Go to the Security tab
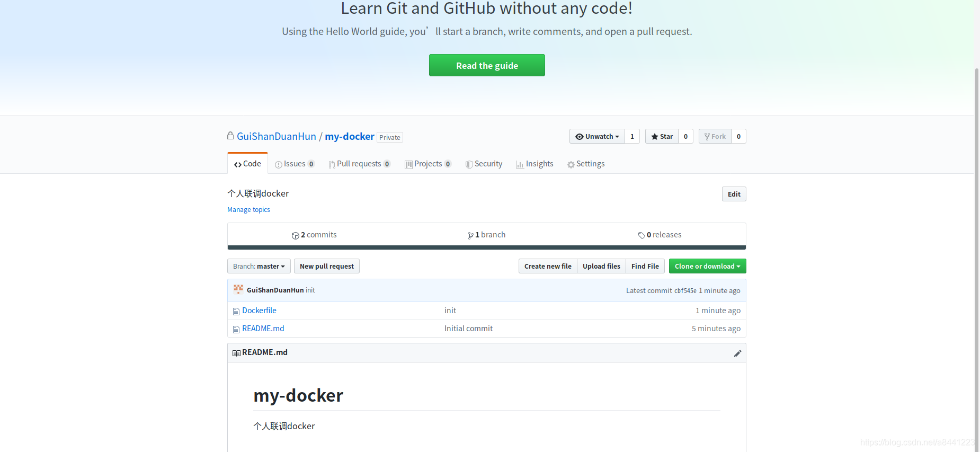The image size is (980, 452). click(484, 164)
